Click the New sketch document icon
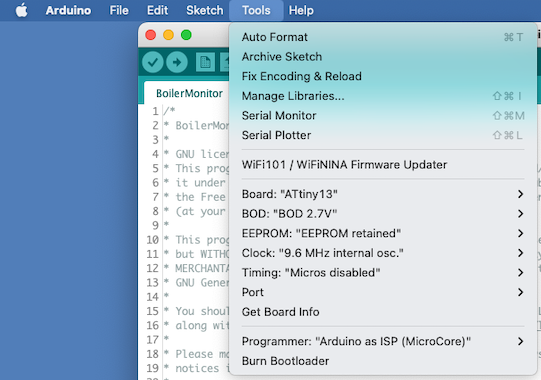The width and height of the screenshot is (541, 380). [205, 62]
